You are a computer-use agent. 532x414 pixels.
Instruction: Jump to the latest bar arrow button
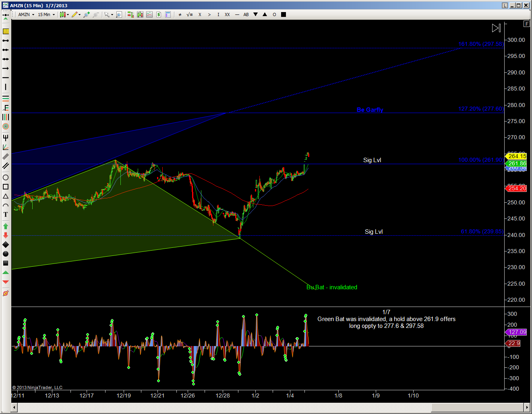click(496, 28)
